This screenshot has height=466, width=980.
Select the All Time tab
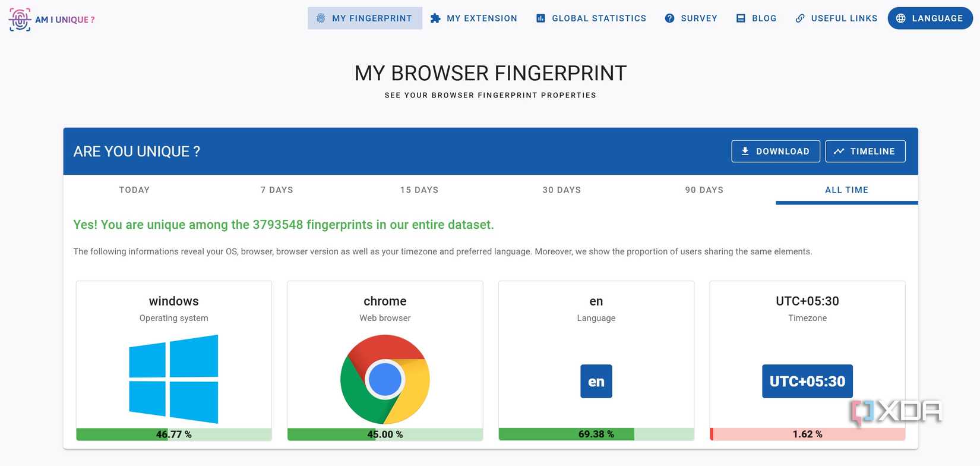tap(847, 190)
